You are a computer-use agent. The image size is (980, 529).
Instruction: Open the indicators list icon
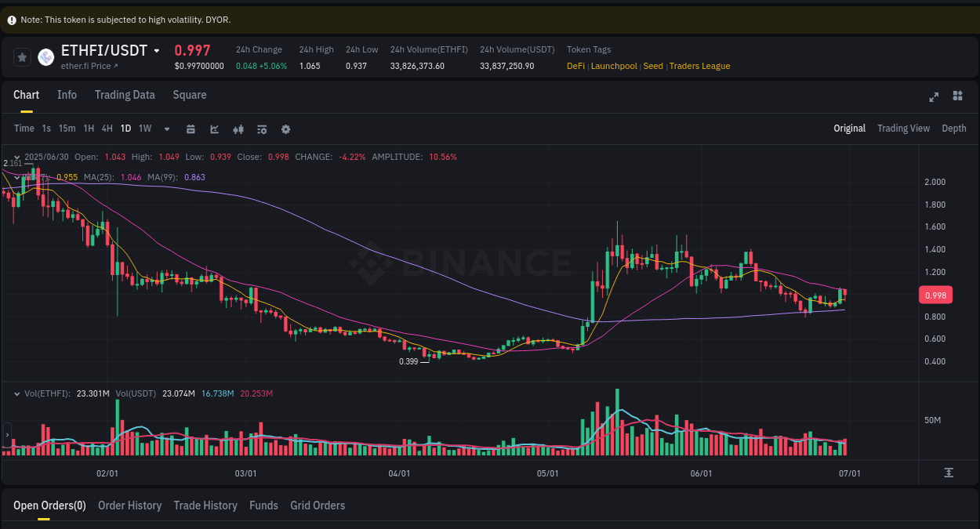click(x=262, y=129)
